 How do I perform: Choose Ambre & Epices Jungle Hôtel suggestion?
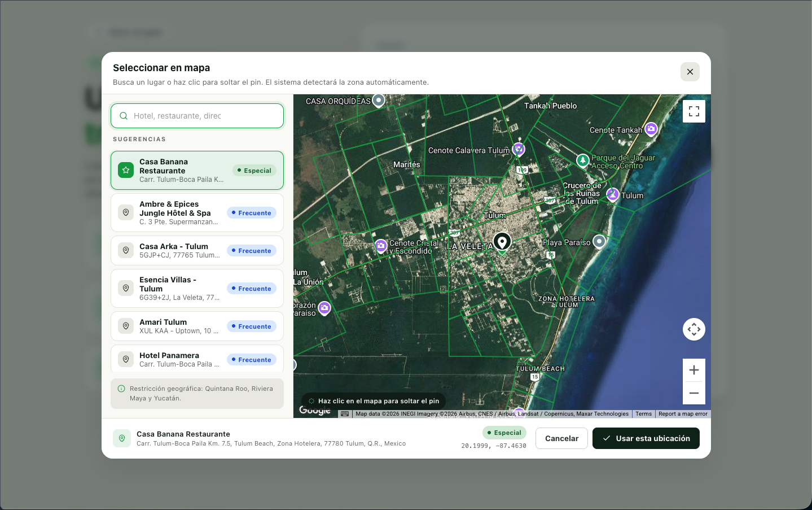pyautogui.click(x=197, y=212)
